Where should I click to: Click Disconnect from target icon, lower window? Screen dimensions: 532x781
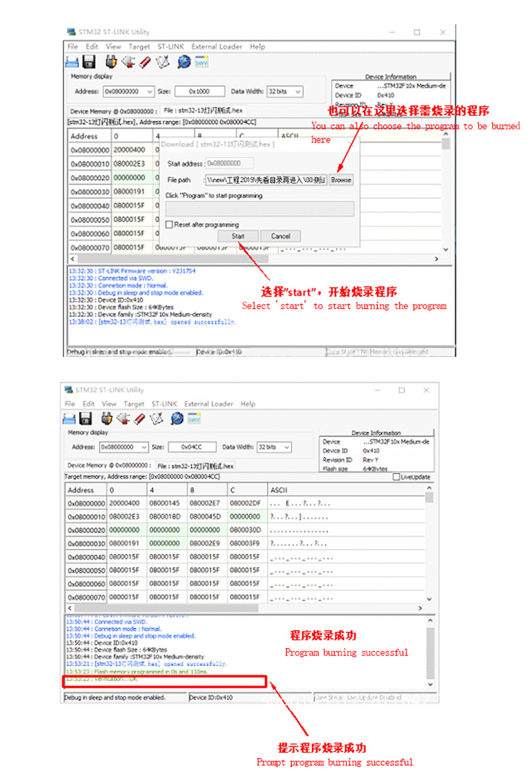pyautogui.click(x=123, y=419)
